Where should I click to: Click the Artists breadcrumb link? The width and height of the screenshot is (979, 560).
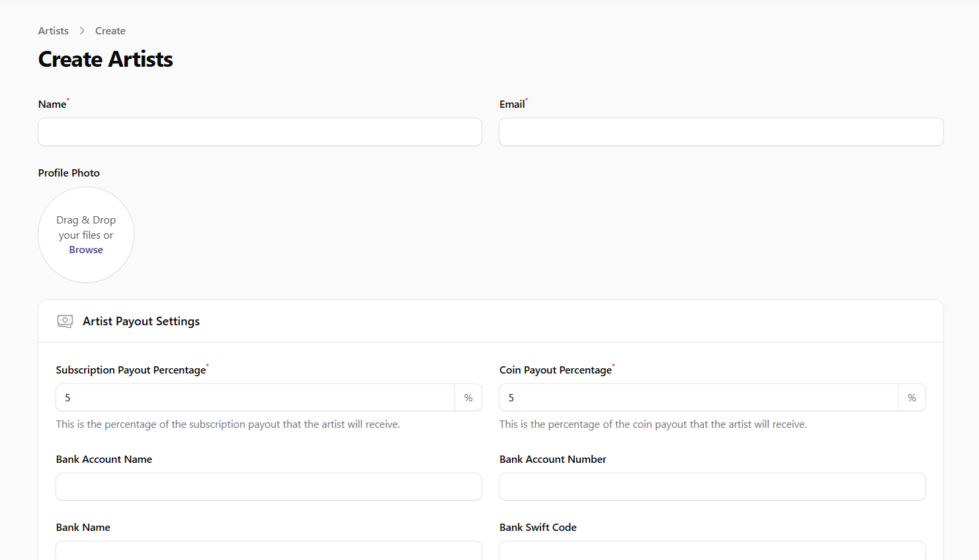click(x=53, y=31)
